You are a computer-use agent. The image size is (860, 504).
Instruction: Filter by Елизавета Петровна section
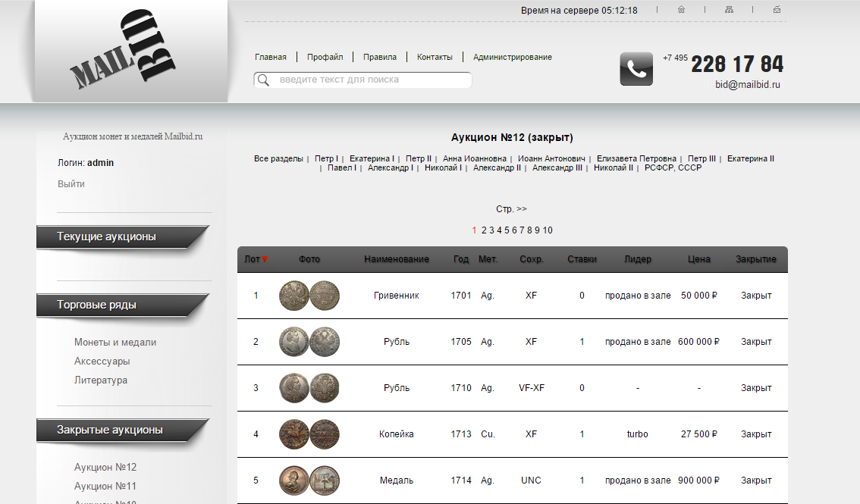636,158
